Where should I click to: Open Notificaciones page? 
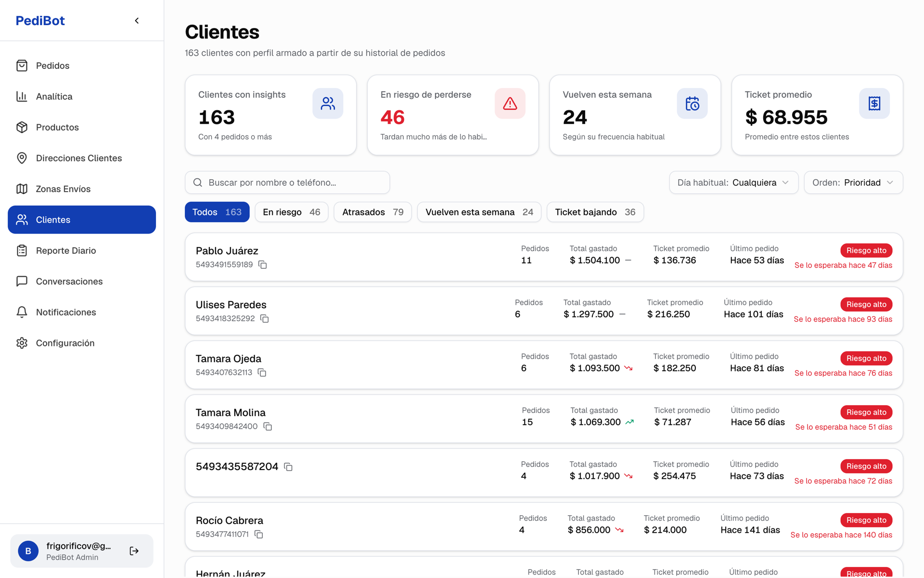coord(82,312)
